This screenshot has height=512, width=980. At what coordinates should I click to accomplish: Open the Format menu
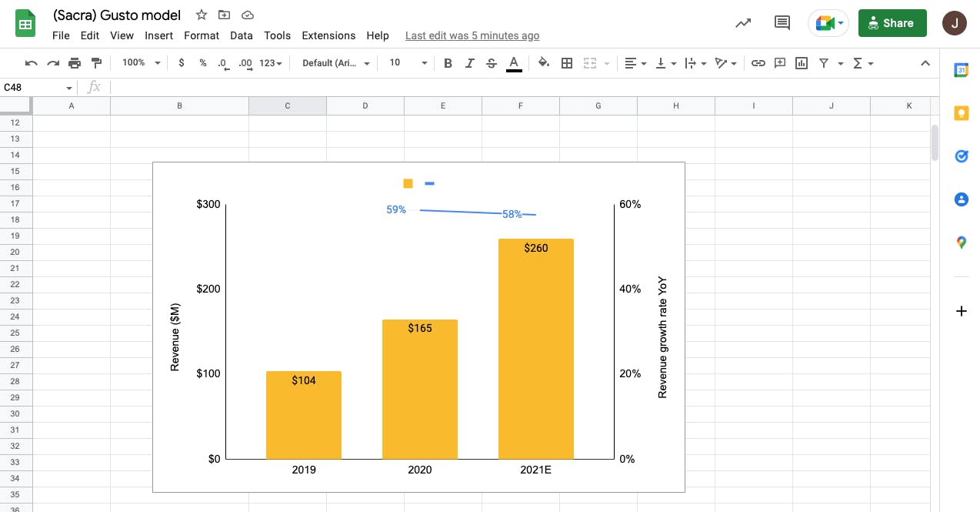point(202,35)
